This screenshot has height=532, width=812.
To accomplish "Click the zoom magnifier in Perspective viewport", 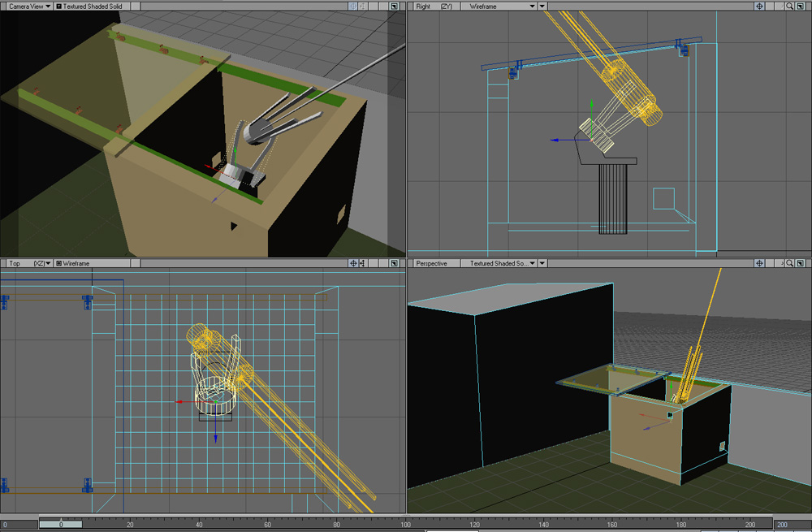I will click(x=788, y=263).
